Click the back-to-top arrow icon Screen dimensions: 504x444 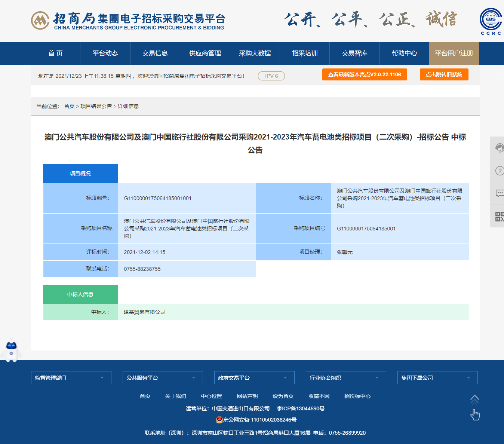[x=474, y=400]
